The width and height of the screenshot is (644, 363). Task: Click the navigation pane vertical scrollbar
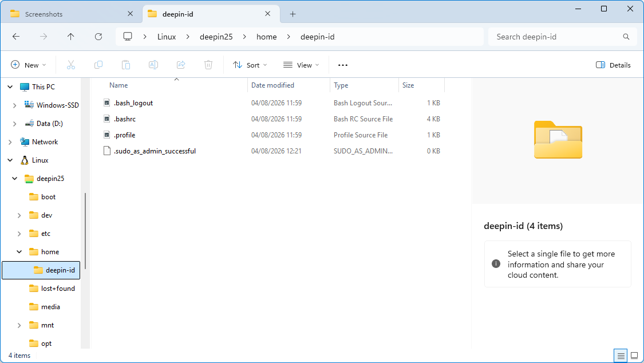coord(85,231)
